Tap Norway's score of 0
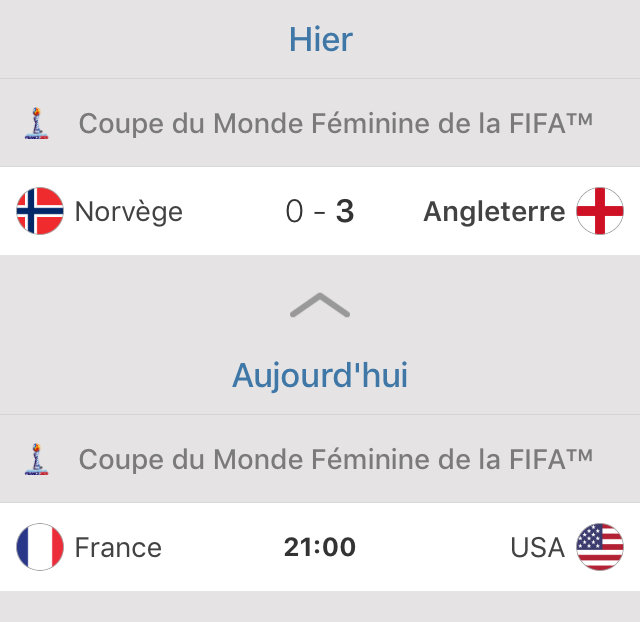The width and height of the screenshot is (640, 622). [294, 212]
